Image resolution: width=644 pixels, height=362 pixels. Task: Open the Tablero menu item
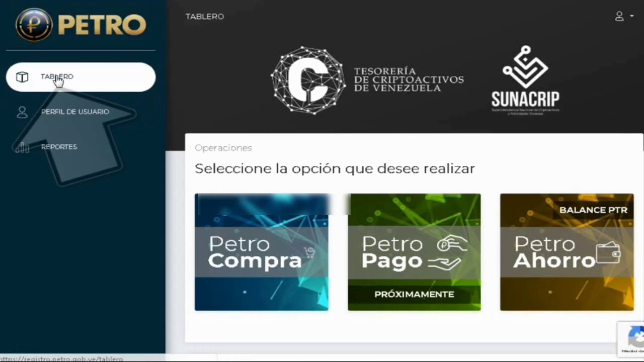80,77
